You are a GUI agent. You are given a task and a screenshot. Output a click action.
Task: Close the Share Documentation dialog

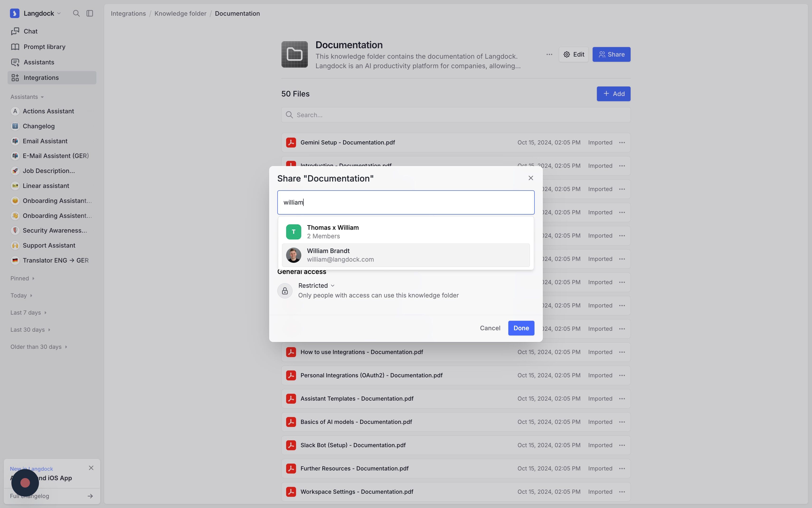(x=530, y=178)
